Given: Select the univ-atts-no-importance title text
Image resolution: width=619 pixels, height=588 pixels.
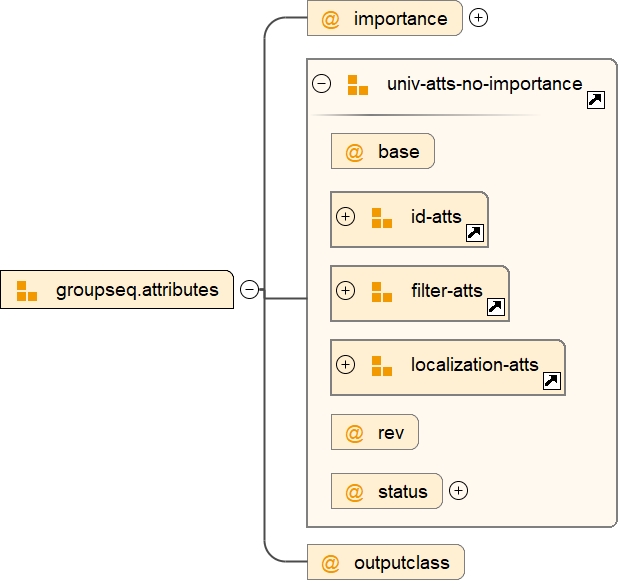Looking at the screenshot, I should point(484,84).
